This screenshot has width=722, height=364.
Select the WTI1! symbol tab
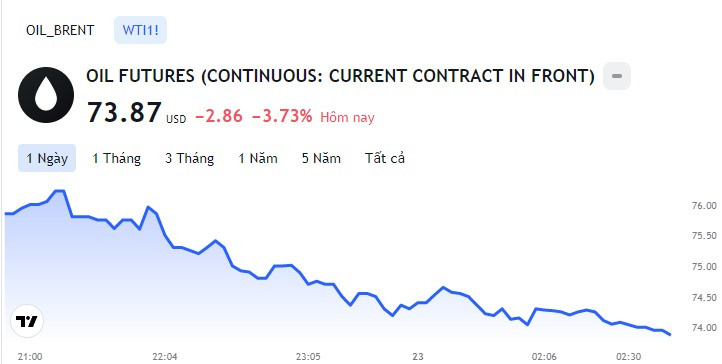[x=140, y=30]
